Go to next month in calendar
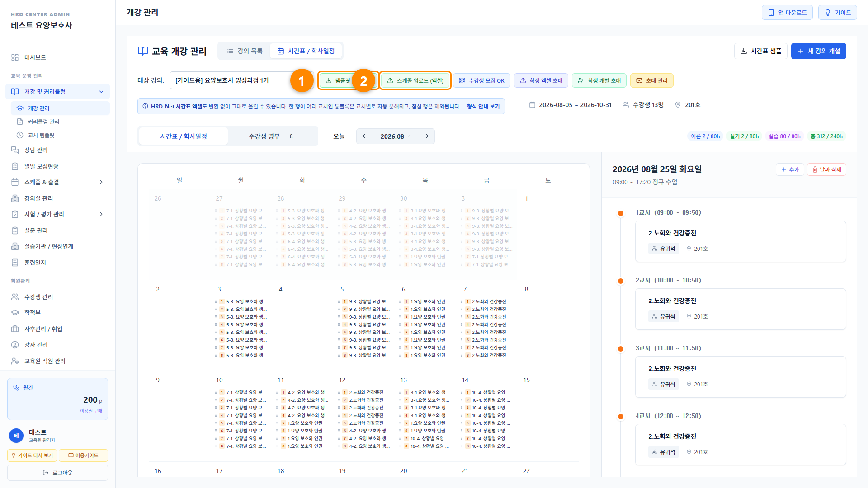 (427, 136)
